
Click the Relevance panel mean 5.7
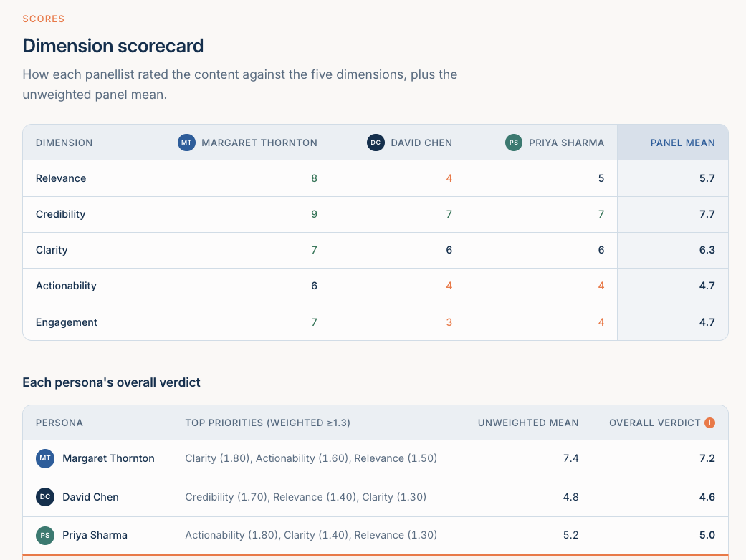coord(707,178)
